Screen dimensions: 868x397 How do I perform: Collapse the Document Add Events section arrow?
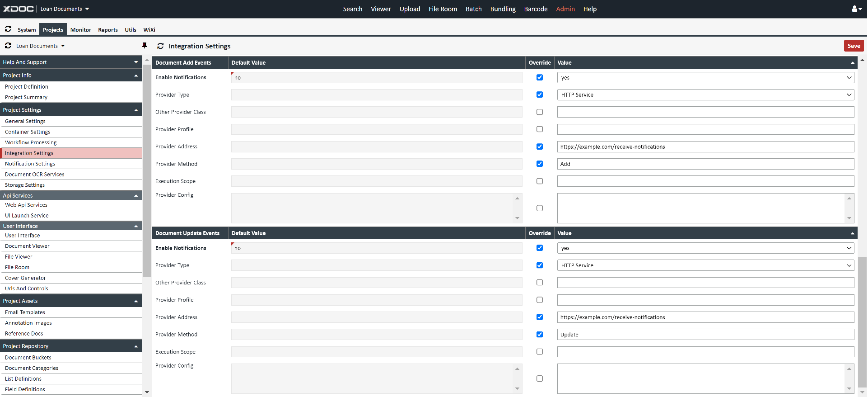point(852,63)
